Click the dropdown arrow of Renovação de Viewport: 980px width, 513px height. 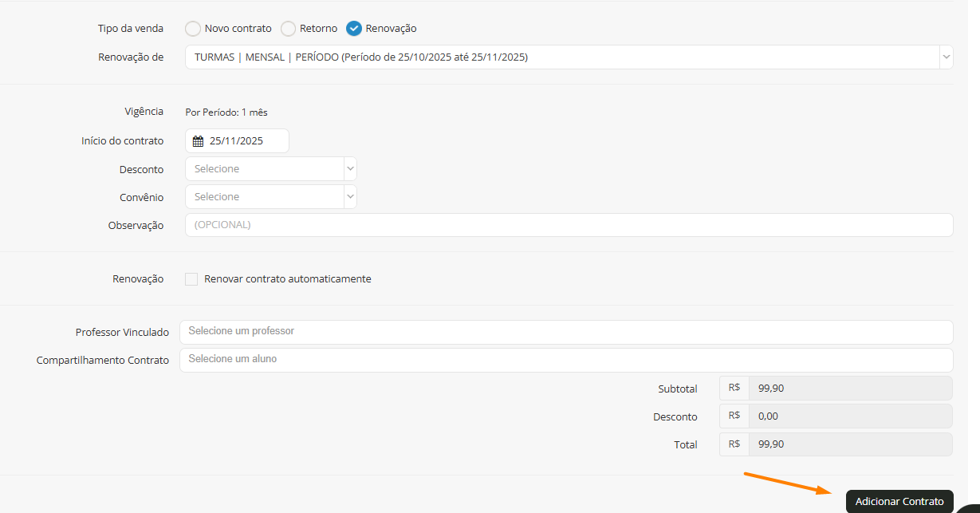click(x=946, y=57)
